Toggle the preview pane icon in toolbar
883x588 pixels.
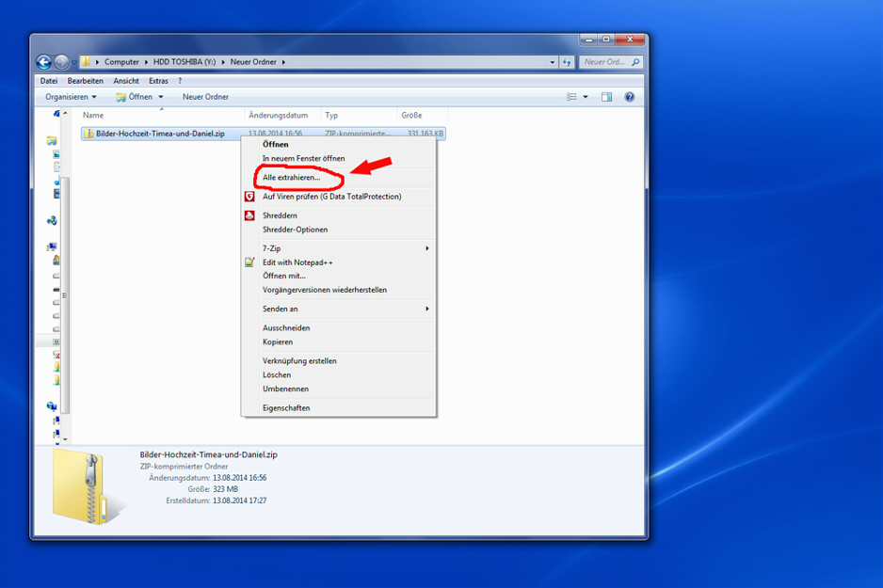point(606,97)
